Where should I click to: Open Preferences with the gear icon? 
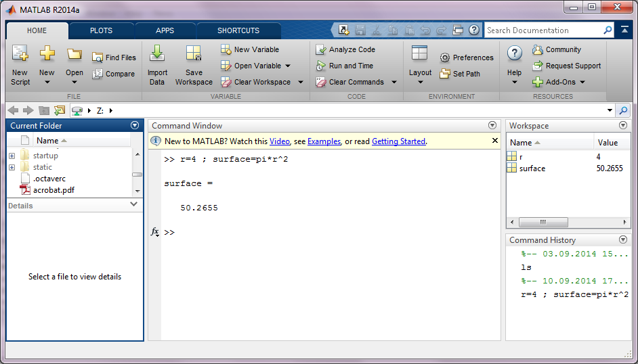[x=445, y=58]
